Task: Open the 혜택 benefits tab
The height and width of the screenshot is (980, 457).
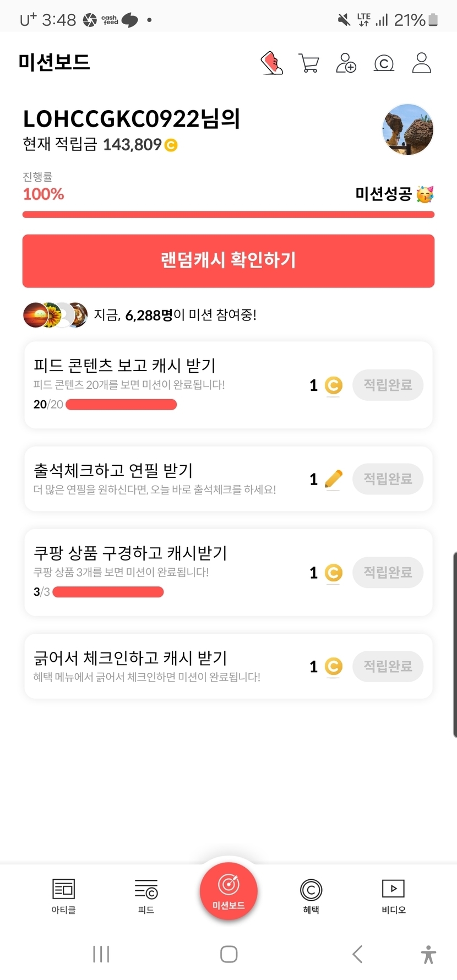Action: click(x=311, y=896)
